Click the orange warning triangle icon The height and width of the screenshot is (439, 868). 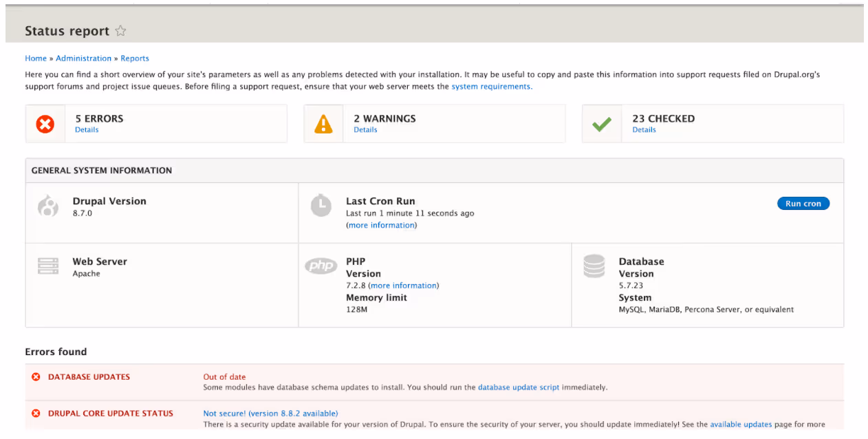[x=323, y=124]
